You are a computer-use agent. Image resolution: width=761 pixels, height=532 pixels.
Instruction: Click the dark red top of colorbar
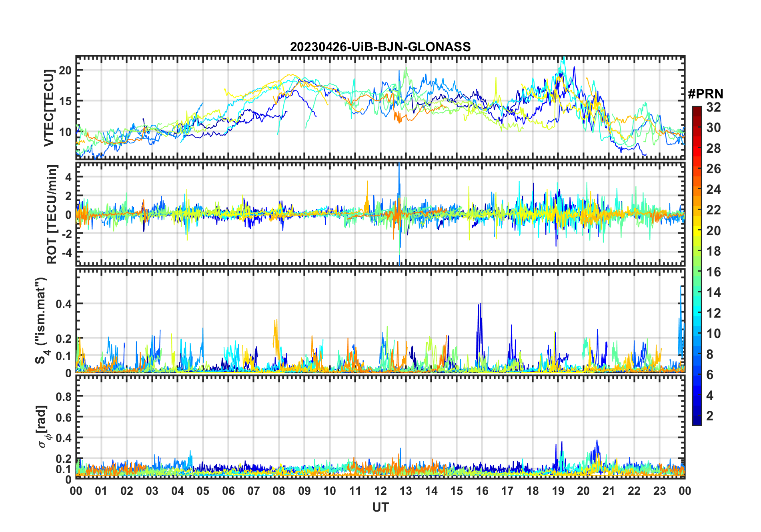(697, 110)
